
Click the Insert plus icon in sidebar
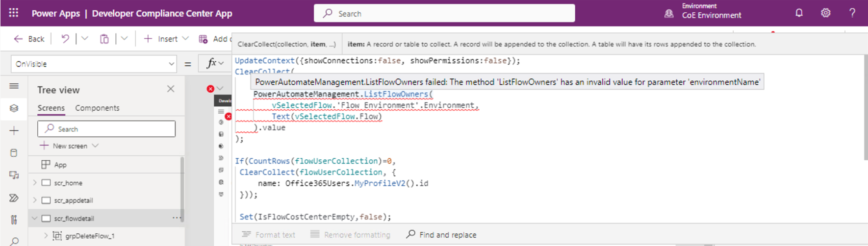[x=14, y=131]
